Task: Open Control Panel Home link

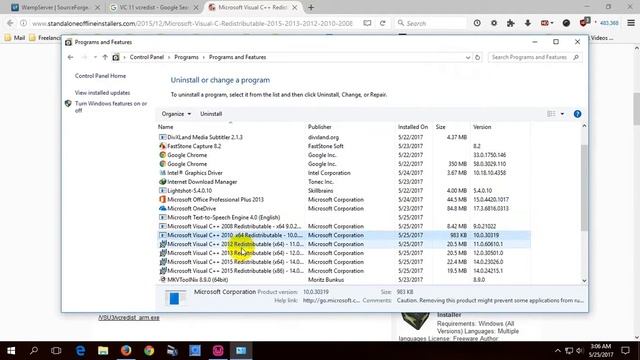Action: coord(100,76)
